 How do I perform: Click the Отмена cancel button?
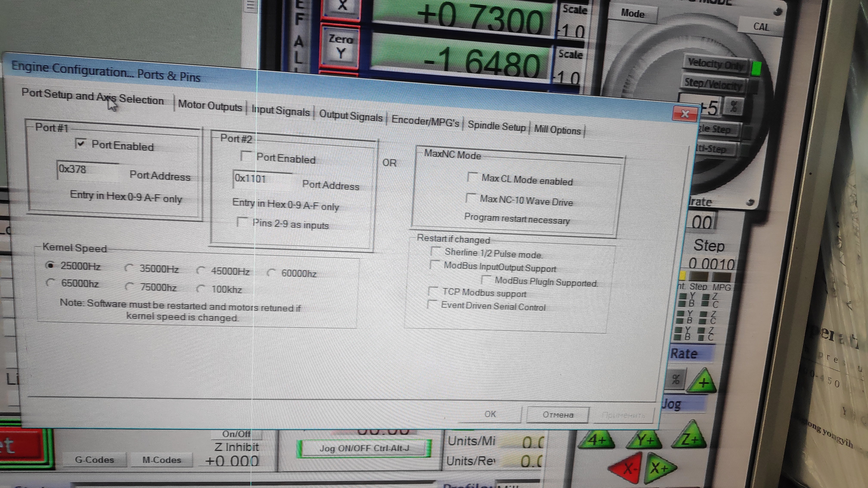(x=558, y=415)
